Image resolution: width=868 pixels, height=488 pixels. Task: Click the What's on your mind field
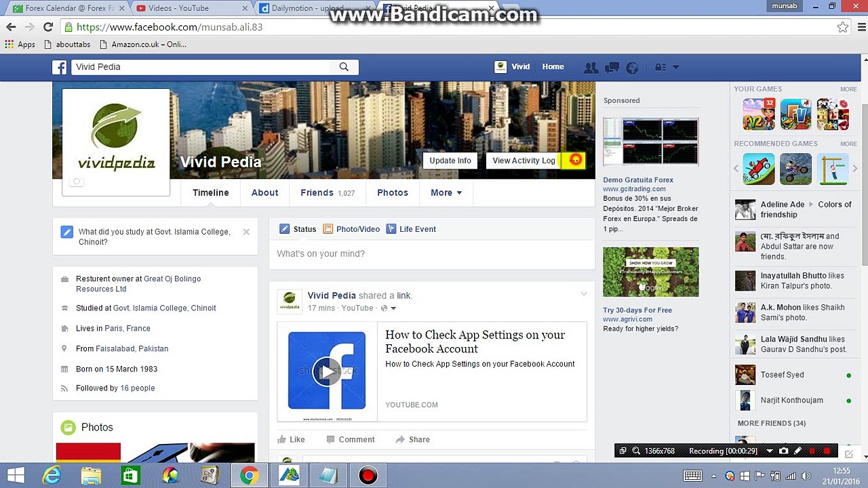(x=432, y=253)
